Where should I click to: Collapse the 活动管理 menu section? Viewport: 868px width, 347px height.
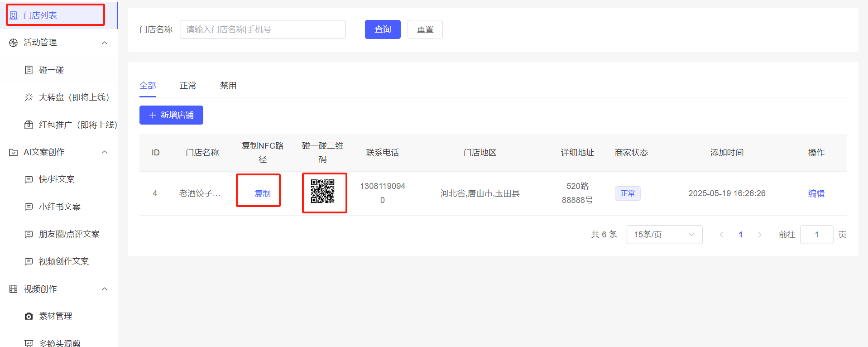click(x=105, y=43)
